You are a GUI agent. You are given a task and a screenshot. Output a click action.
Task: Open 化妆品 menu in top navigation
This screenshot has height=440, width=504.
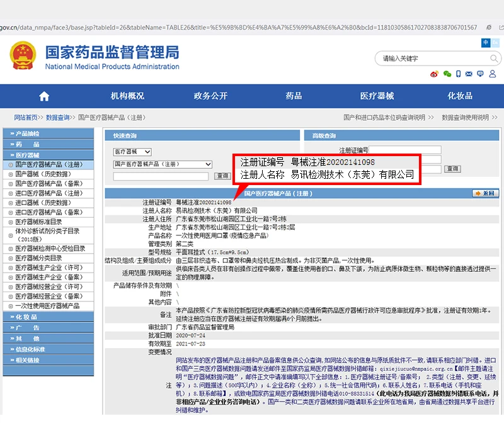click(x=460, y=96)
